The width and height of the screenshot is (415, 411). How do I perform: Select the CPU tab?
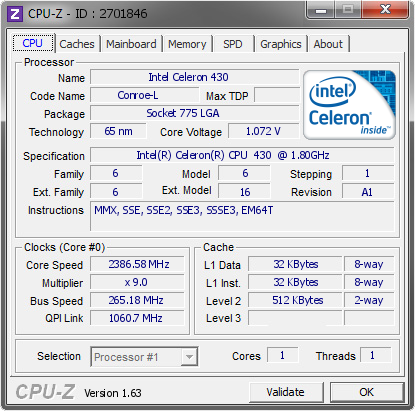pyautogui.click(x=33, y=43)
